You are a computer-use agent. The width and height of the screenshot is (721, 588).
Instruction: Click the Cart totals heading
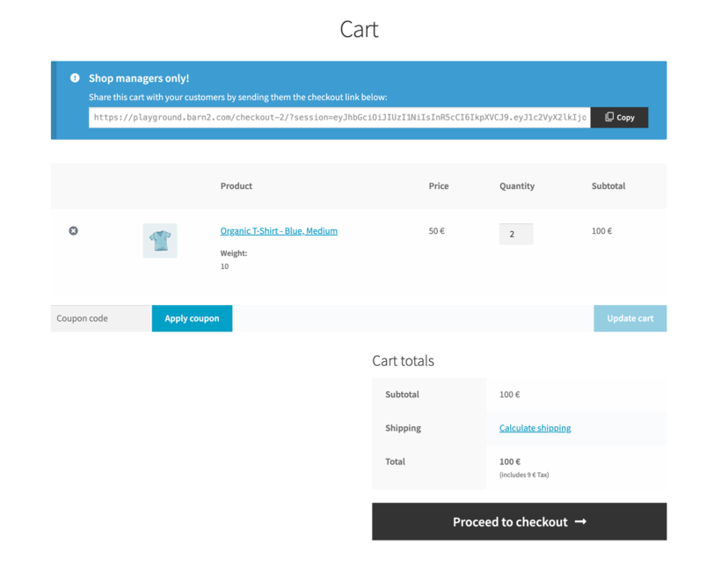[x=404, y=360]
